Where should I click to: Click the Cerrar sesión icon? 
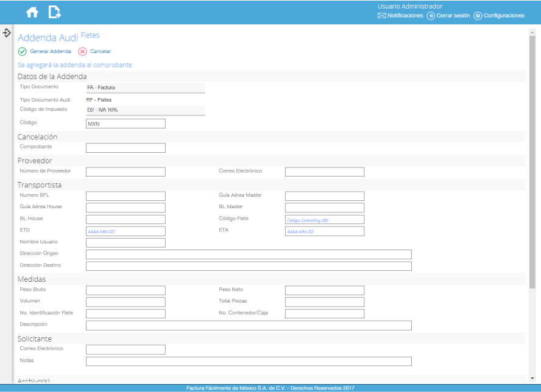431,16
